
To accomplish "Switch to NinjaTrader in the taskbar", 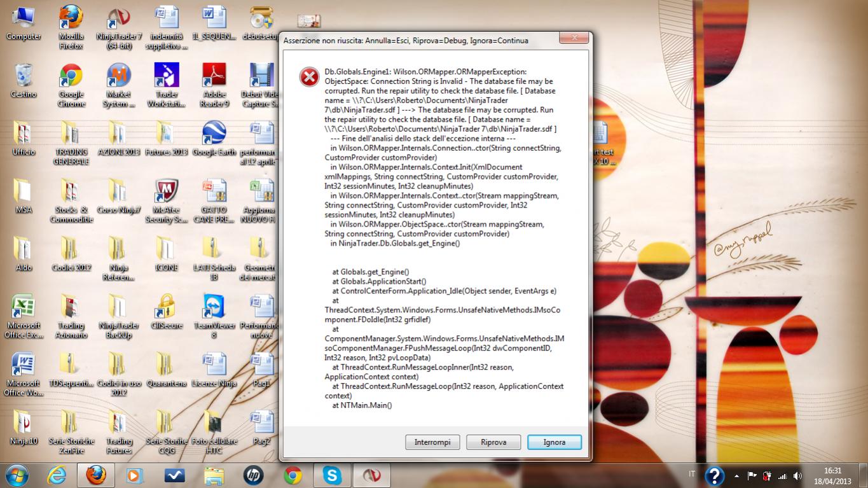I will (372, 475).
